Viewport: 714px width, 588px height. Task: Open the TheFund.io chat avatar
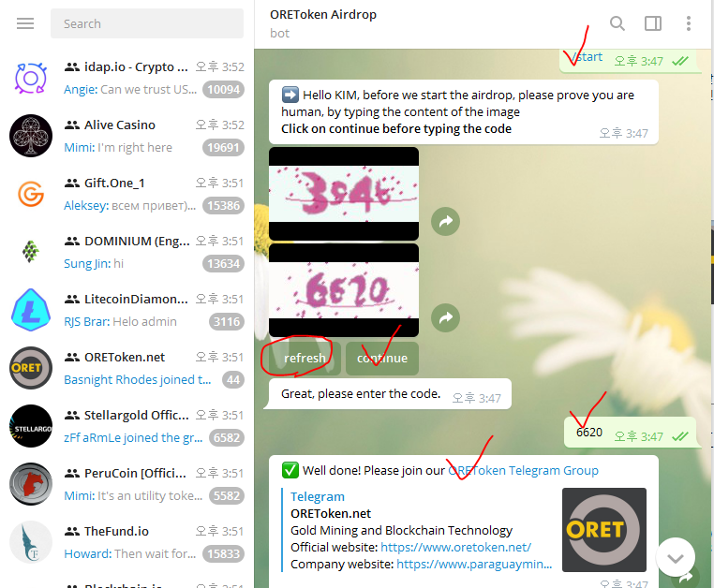pyautogui.click(x=31, y=542)
